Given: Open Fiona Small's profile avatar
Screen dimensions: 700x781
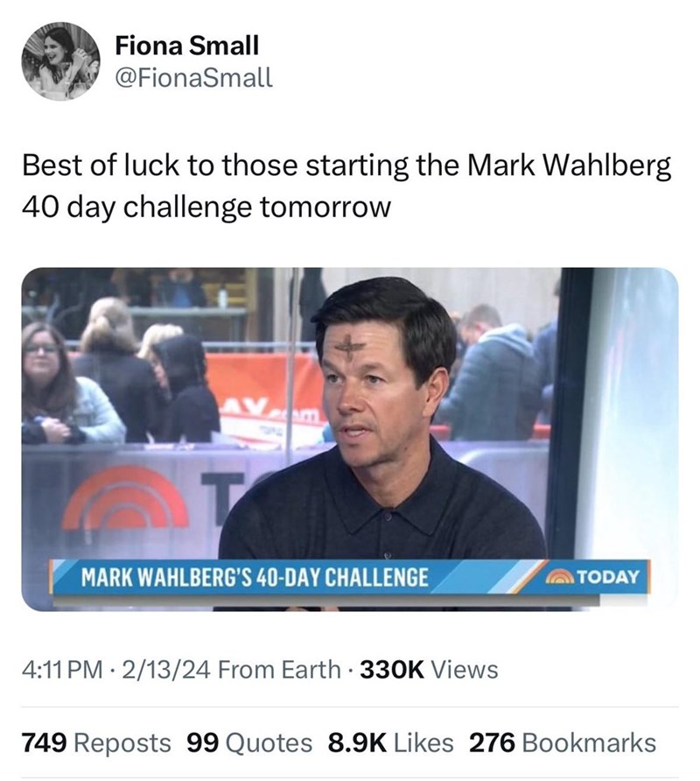Looking at the screenshot, I should (60, 61).
